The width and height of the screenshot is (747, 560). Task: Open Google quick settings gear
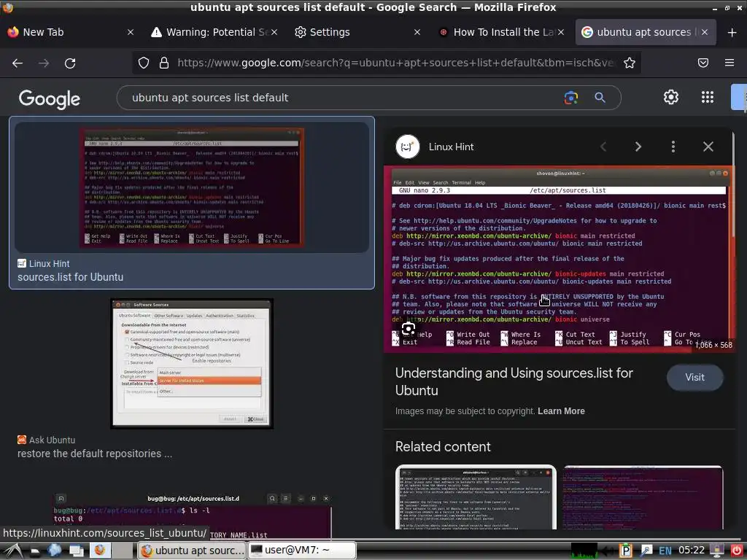pos(671,97)
